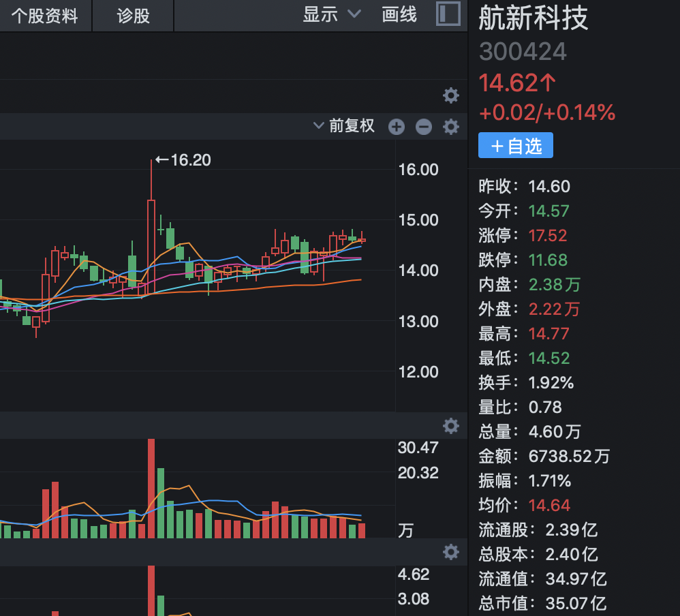Screen dimensions: 680x616
Task: Click the tallest red volume bar
Action: coord(151,488)
